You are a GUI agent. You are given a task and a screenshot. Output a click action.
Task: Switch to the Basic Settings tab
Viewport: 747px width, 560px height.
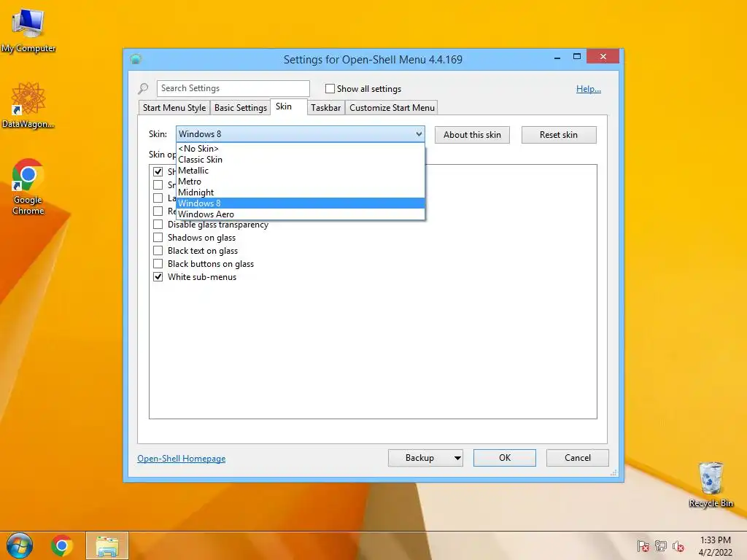241,108
